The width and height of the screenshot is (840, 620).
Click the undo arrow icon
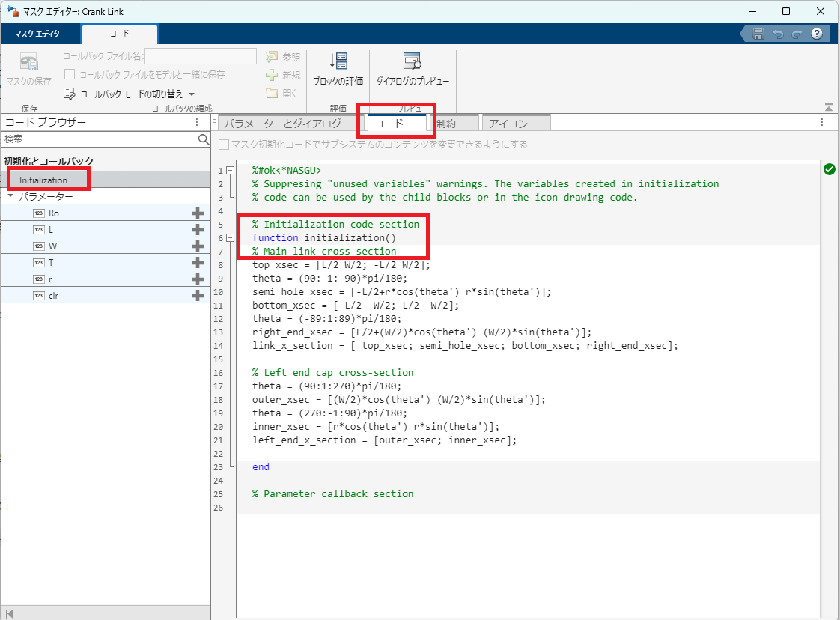(778, 34)
